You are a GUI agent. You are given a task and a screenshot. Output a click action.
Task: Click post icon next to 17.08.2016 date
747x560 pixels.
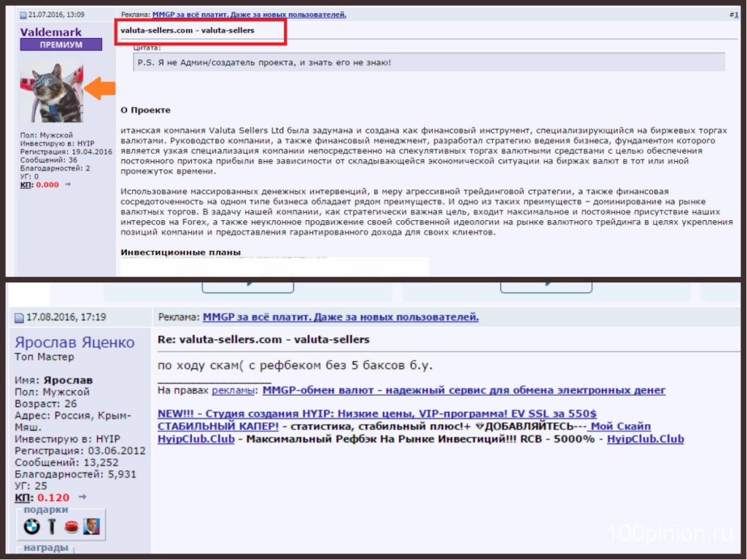(x=20, y=317)
